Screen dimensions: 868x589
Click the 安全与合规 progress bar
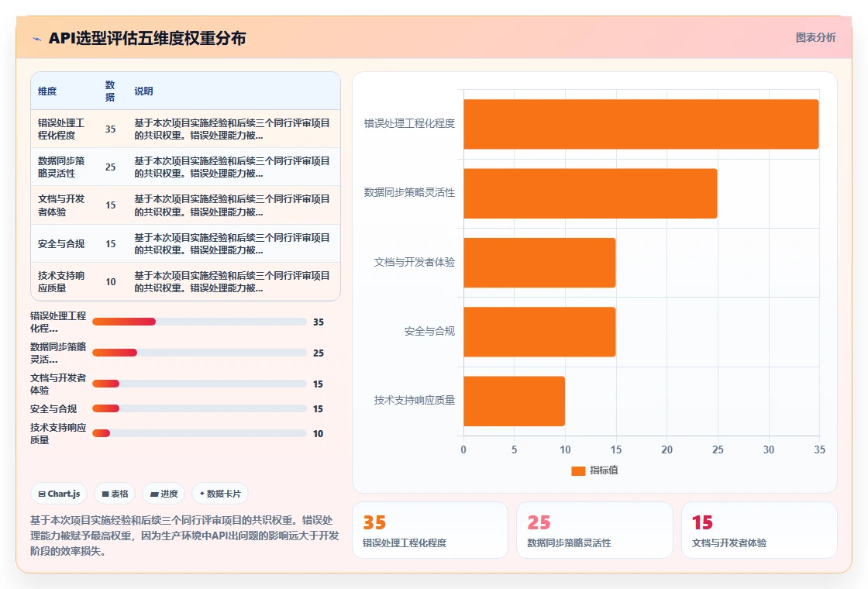tap(199, 408)
